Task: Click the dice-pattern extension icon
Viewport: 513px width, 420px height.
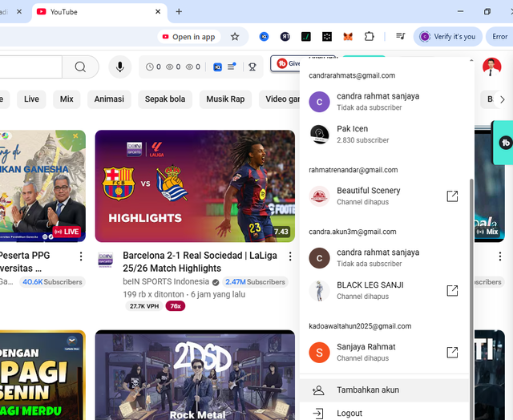Action: tap(327, 36)
